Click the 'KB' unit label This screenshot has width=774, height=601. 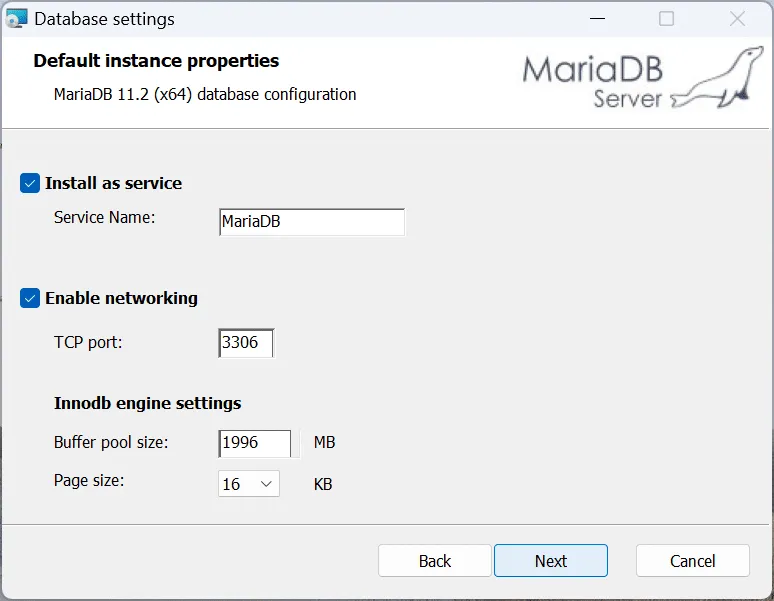point(323,484)
